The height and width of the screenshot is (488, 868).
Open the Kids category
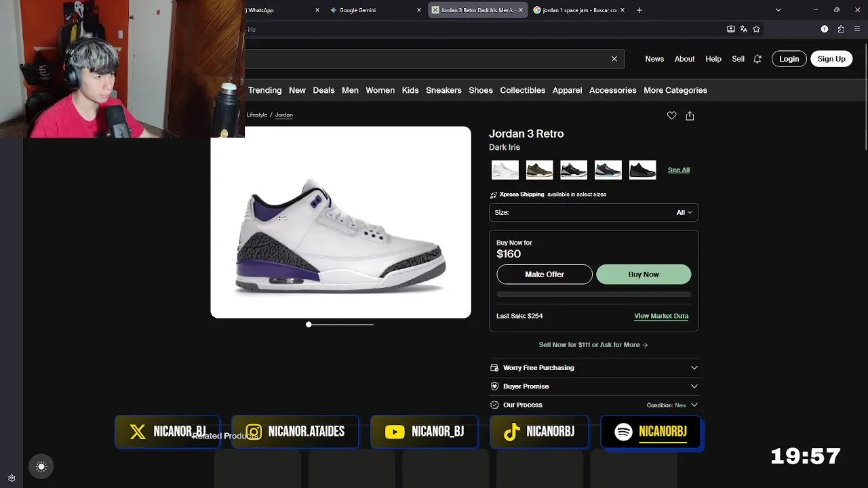pos(410,90)
